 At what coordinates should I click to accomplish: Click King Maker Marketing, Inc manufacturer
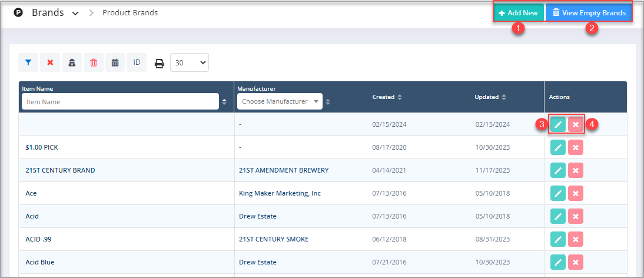[280, 193]
